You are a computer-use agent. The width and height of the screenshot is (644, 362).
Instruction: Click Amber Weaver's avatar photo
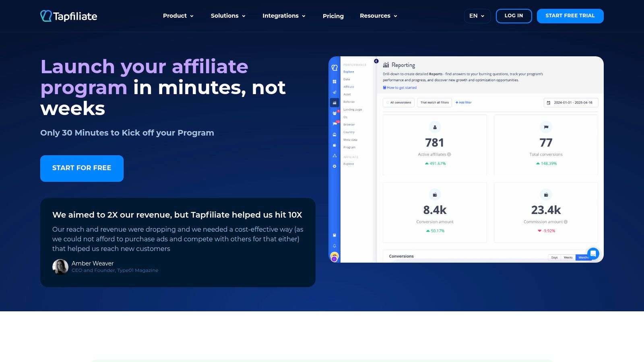(x=60, y=267)
